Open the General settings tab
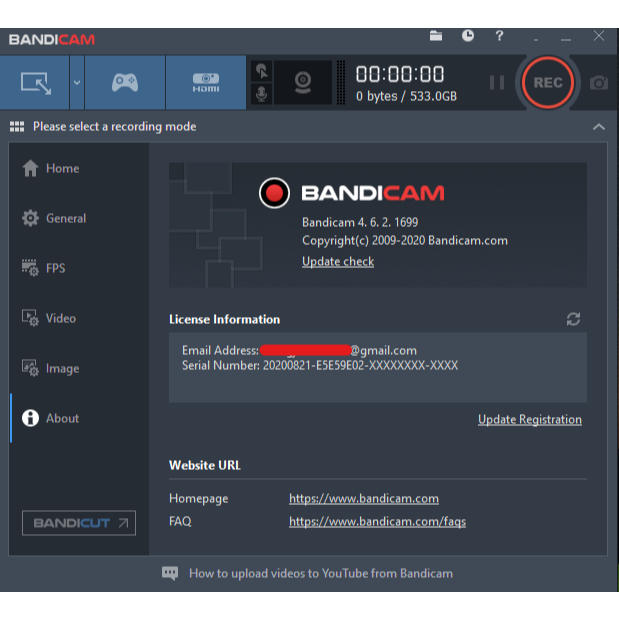 (66, 218)
